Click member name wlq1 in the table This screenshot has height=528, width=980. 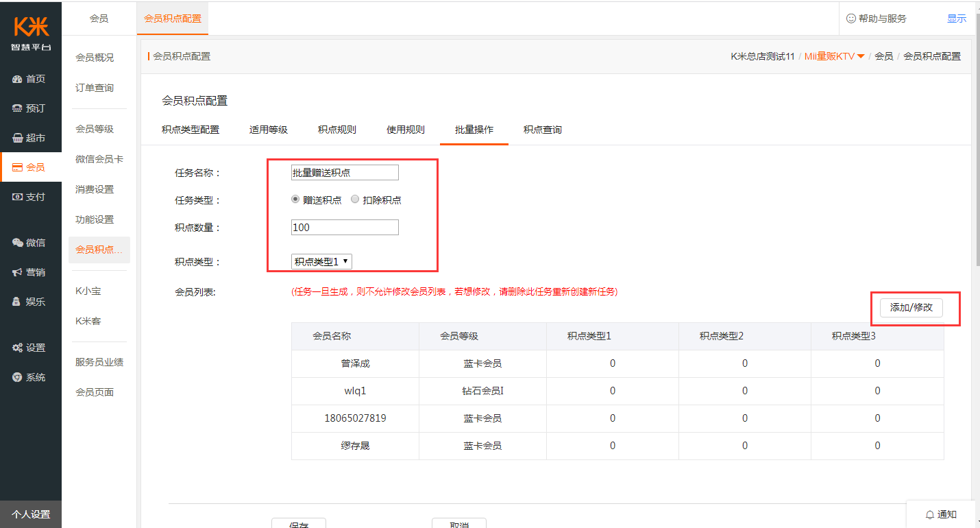click(x=355, y=391)
